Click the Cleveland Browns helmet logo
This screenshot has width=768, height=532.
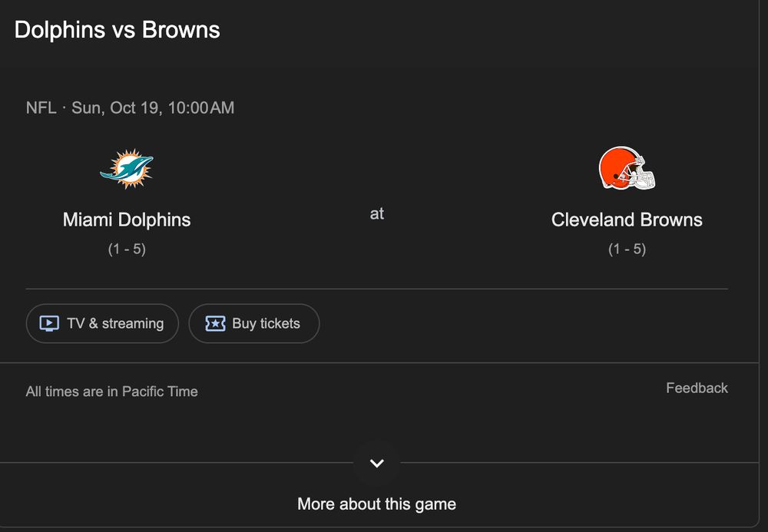point(627,169)
